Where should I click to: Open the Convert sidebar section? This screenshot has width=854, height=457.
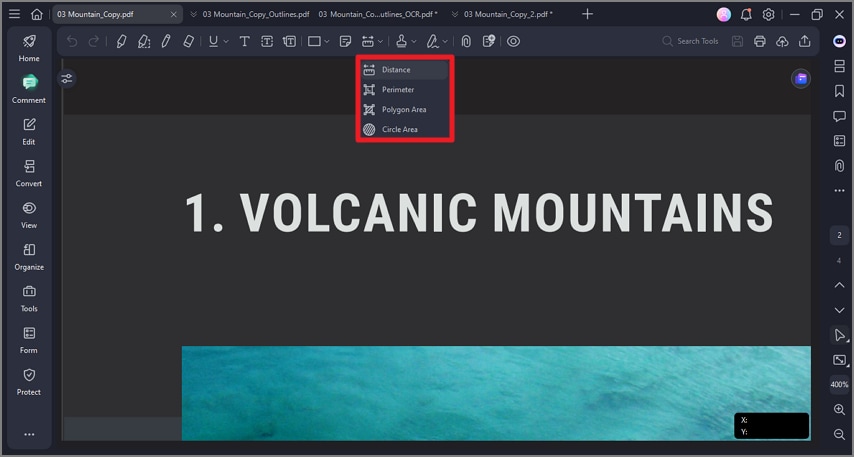[29, 173]
